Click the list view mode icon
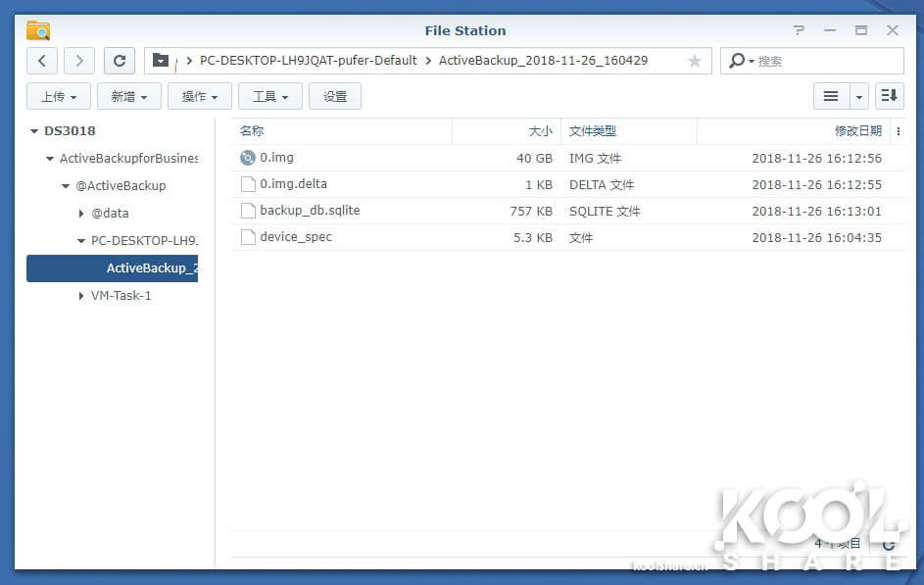The width and height of the screenshot is (924, 585). click(831, 96)
